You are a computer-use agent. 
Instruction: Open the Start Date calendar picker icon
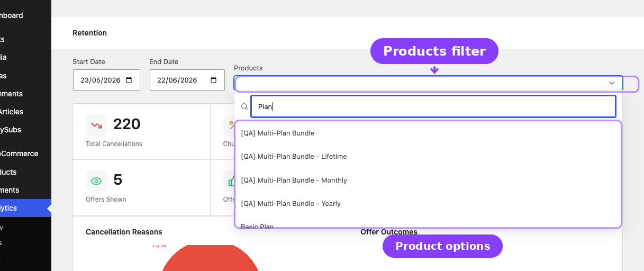(129, 80)
